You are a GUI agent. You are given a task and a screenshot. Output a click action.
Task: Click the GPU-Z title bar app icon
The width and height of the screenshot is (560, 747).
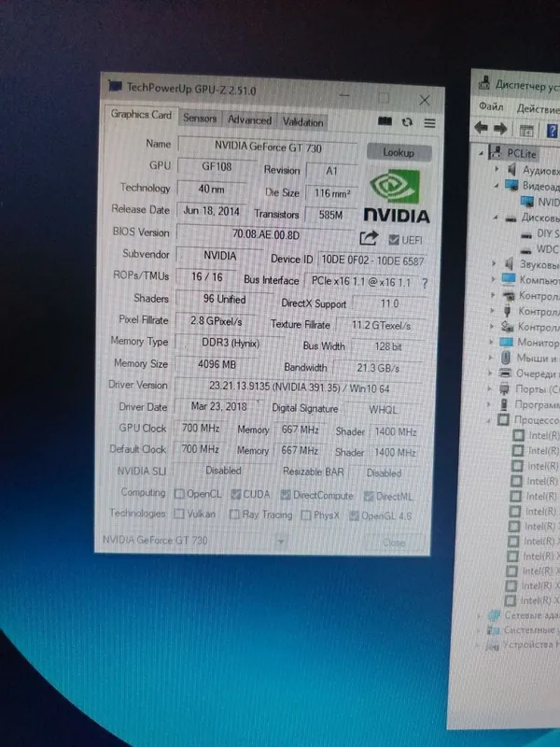[x=115, y=86]
